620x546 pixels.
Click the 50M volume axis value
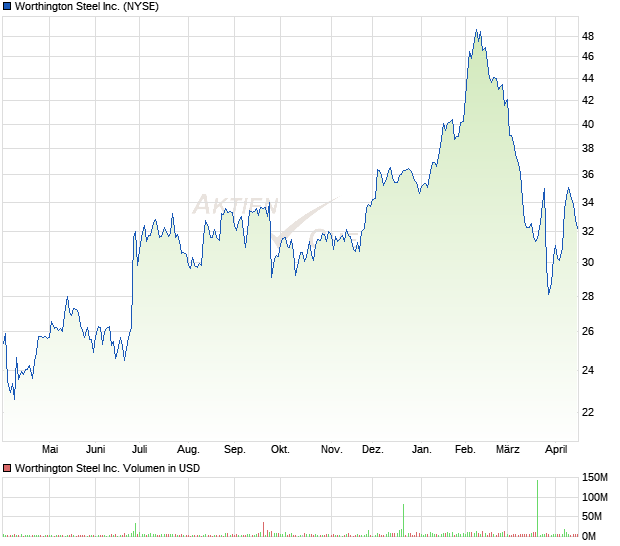[592, 517]
